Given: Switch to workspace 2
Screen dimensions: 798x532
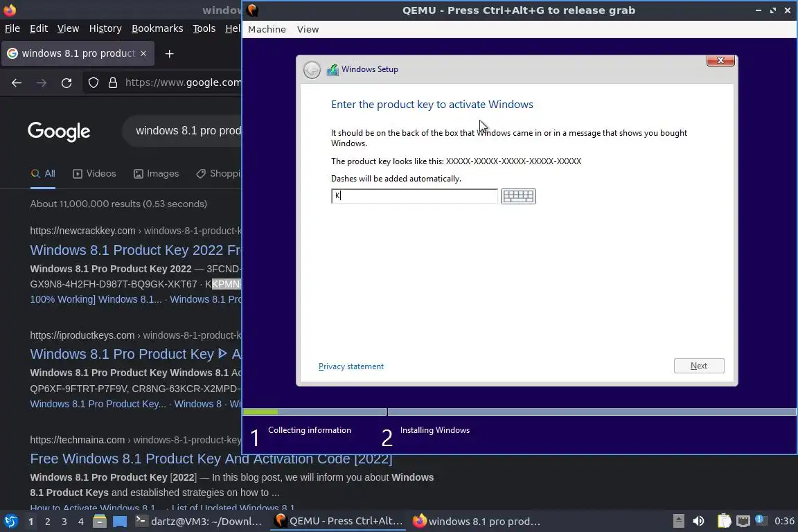Looking at the screenshot, I should point(47,522).
